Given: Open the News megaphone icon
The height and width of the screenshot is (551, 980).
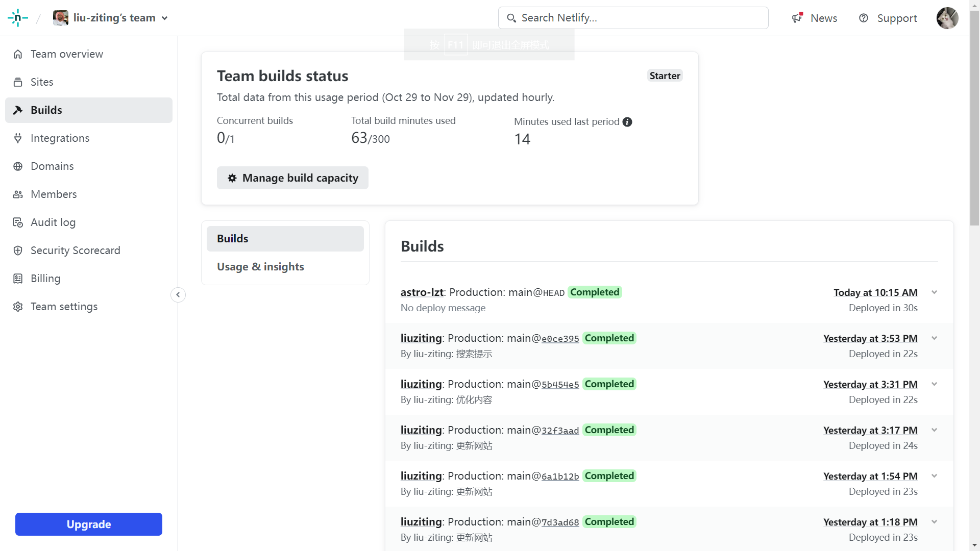Looking at the screenshot, I should (x=797, y=18).
